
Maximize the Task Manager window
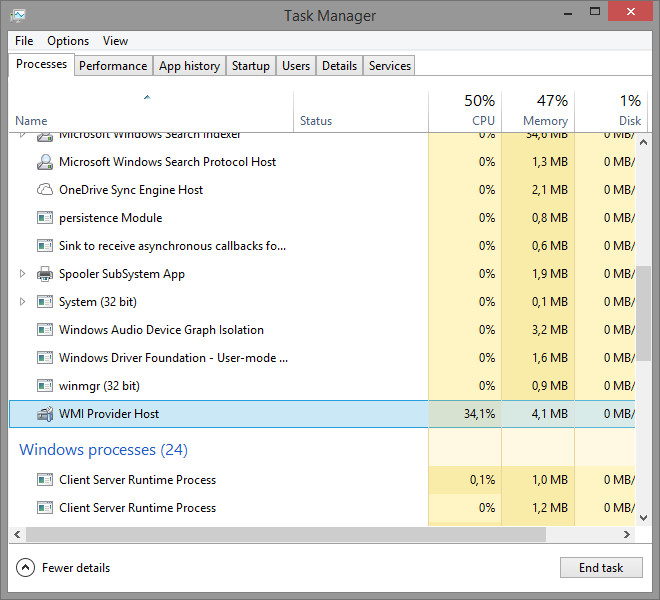tap(595, 12)
